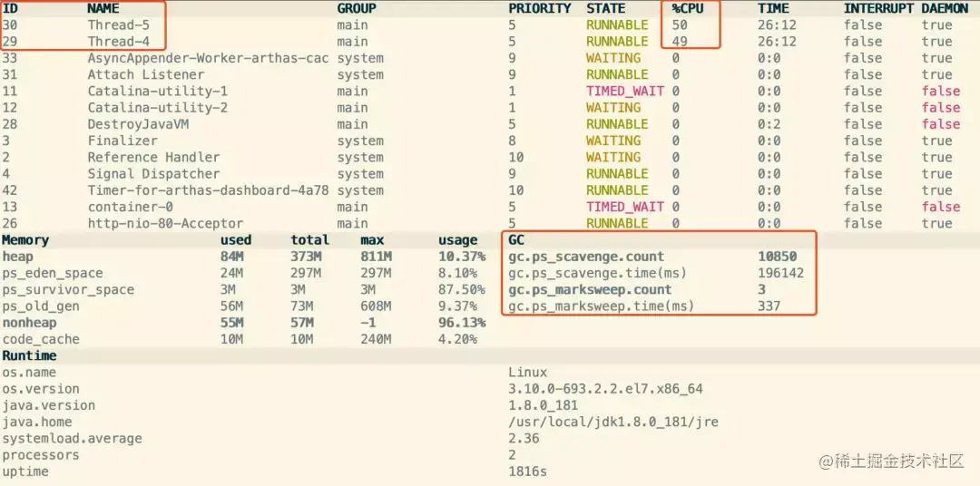Click the Runtime section header
The image size is (980, 486).
pyautogui.click(x=29, y=356)
